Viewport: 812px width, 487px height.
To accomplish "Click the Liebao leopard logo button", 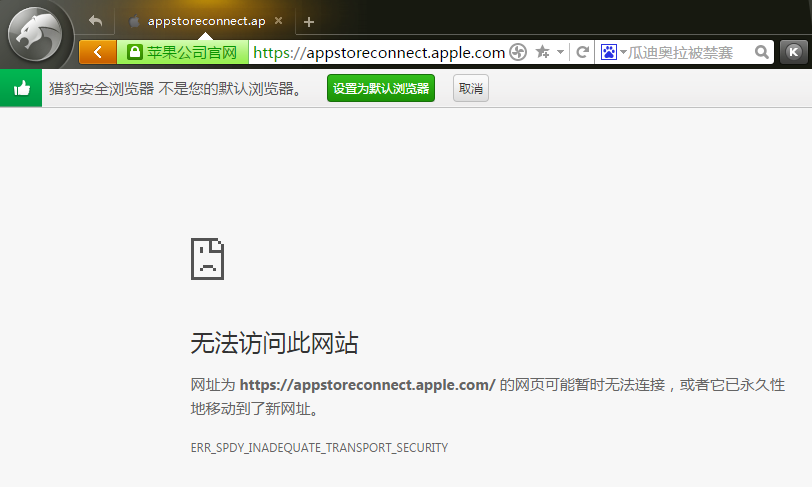I will [x=35, y=35].
